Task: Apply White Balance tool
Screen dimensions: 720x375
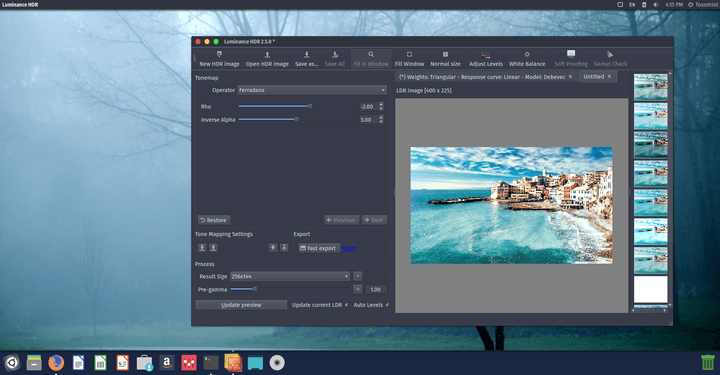Action: click(527, 59)
